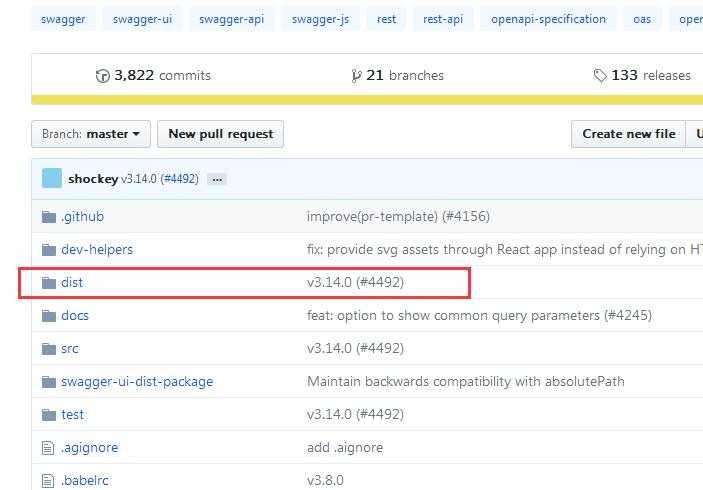
Task: Open the swagger-ui-dist-package folder
Action: 137,382
